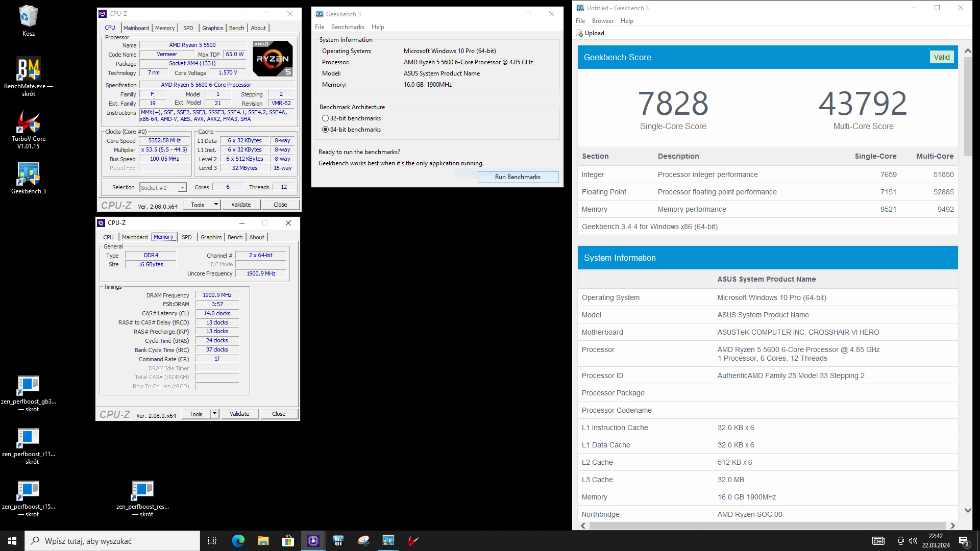Viewport: 980px width, 551px height.
Task: Open File Explorer from taskbar
Action: pyautogui.click(x=263, y=541)
